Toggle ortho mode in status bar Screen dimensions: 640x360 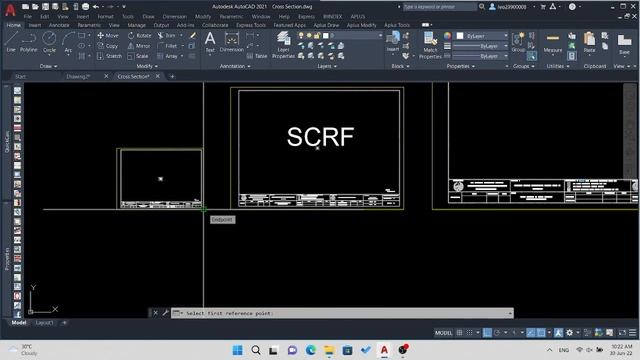tap(487, 333)
